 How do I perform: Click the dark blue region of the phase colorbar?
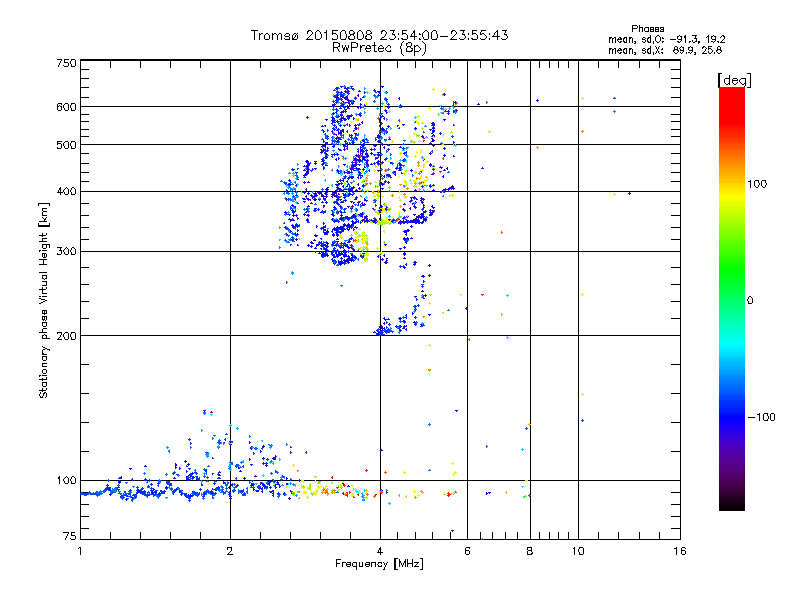(732, 416)
